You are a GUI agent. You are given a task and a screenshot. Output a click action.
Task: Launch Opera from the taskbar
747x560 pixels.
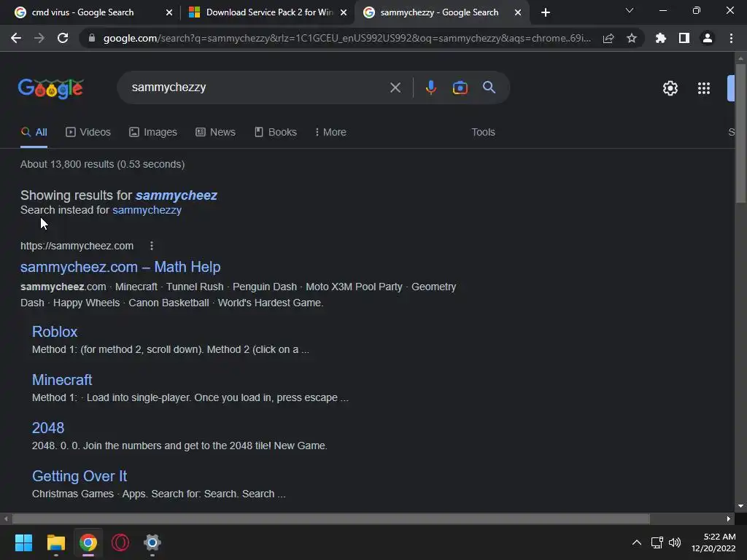(120, 542)
